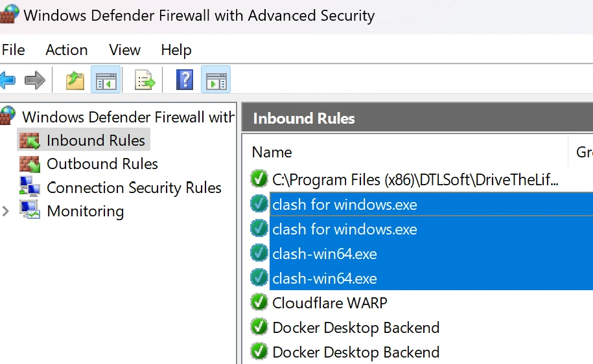
Task: Toggle Show/Hide Console Tree toolbar icon
Action: click(x=105, y=80)
